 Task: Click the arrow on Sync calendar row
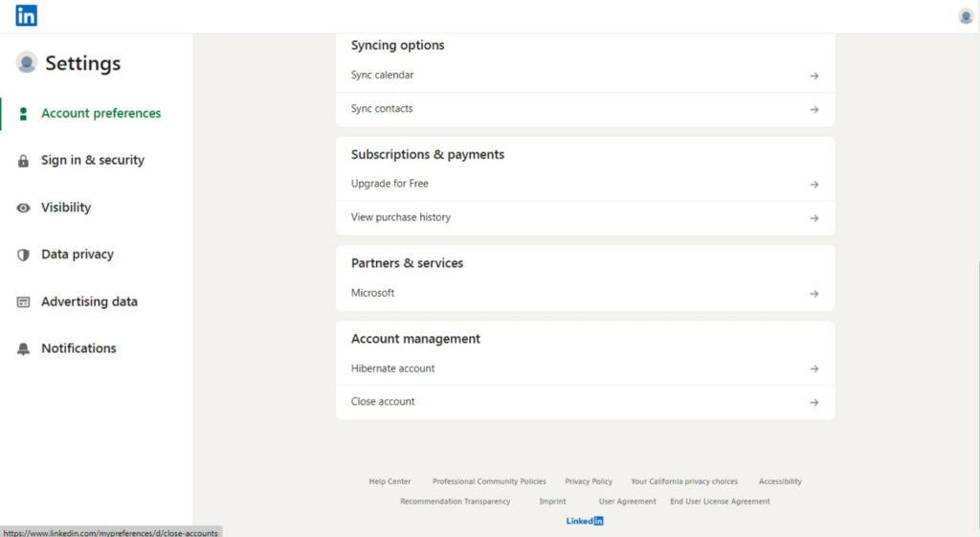tap(813, 76)
